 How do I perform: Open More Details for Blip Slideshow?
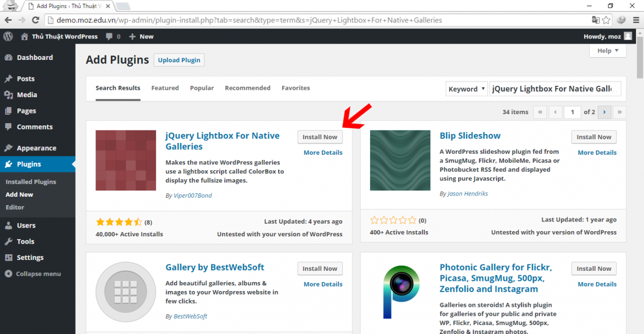597,152
